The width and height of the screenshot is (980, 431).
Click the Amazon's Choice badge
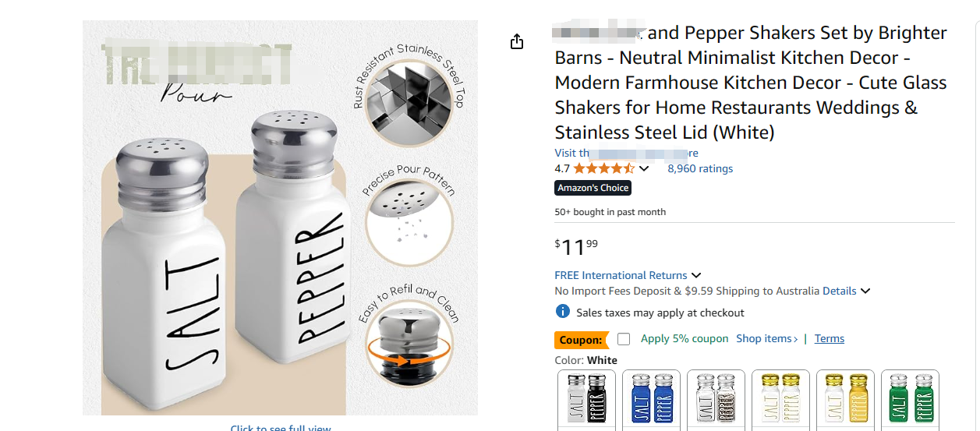[593, 188]
